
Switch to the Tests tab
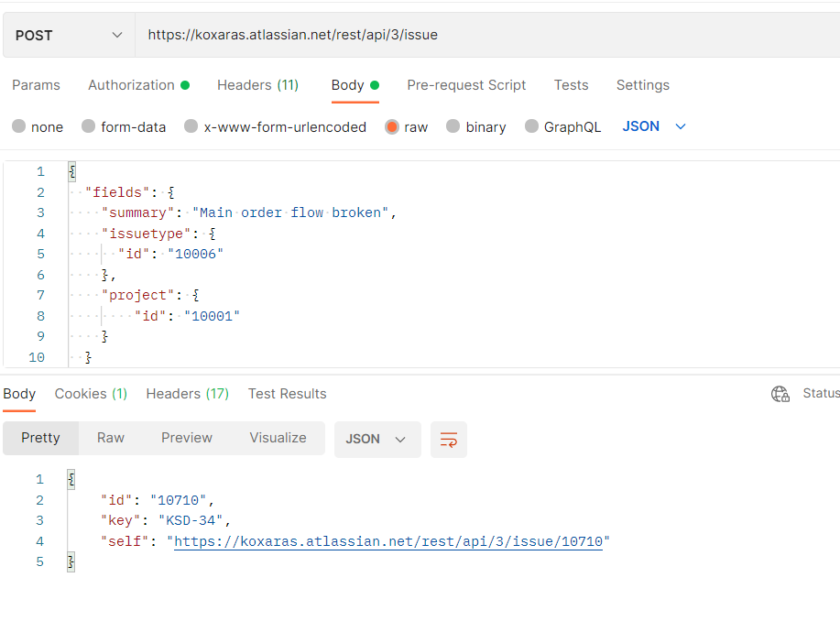point(571,85)
